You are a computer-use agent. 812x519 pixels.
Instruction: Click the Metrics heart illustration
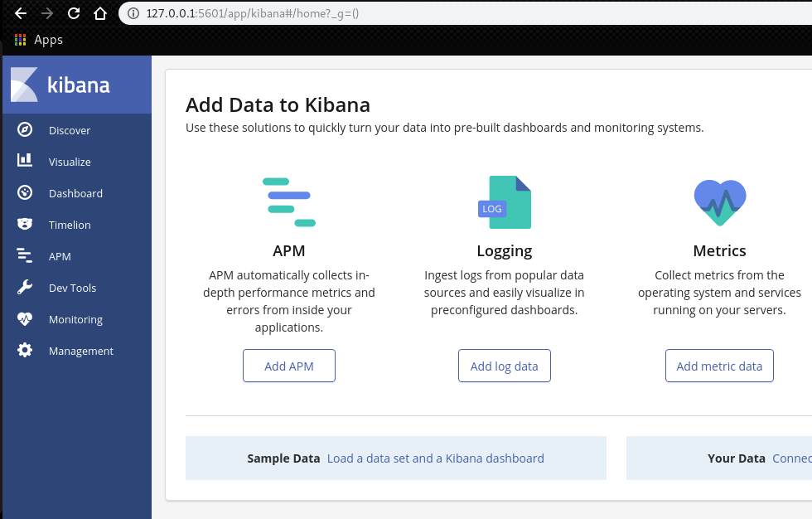coord(719,202)
